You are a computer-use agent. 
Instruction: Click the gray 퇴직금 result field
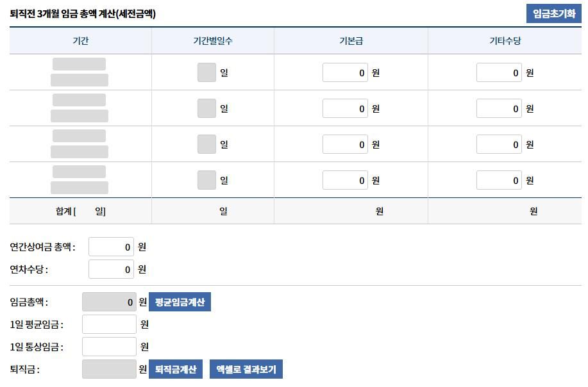click(109, 369)
